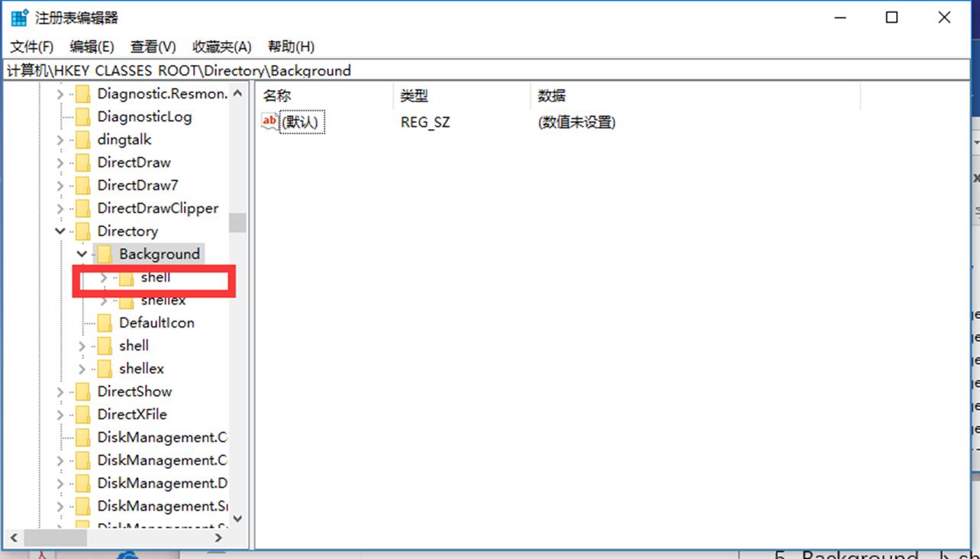
Task: Click the DirectDrawClipper folder icon
Action: click(83, 208)
